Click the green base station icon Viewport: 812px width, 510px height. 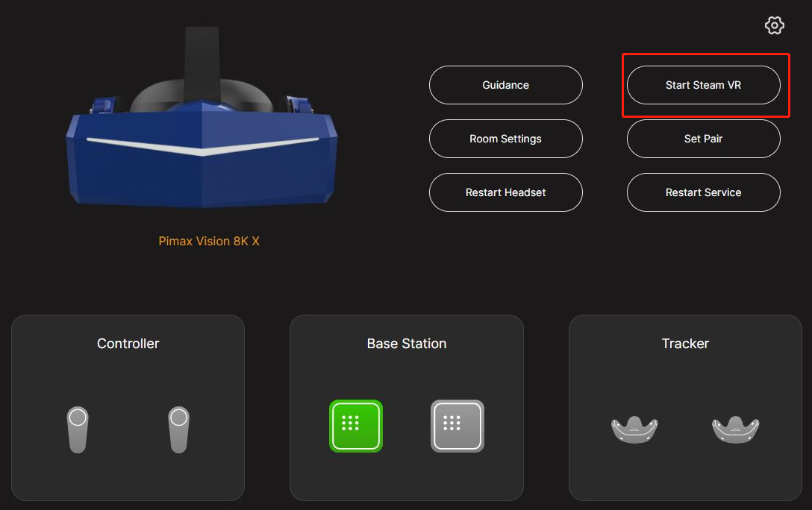(356, 426)
